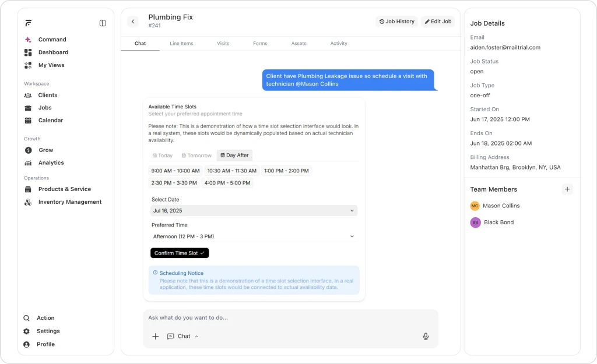Screen dimensions: 597x364
Task: Open Analytics under Growth
Action: click(x=52, y=162)
